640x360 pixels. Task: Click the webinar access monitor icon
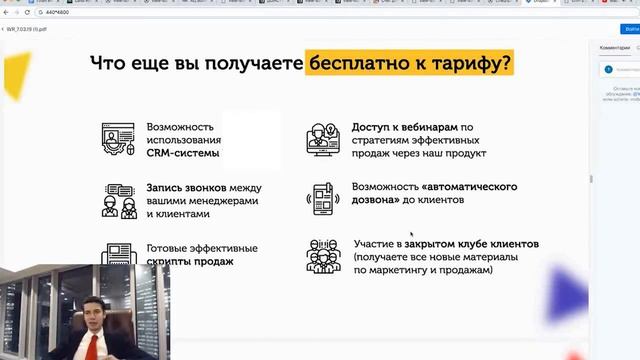323,139
